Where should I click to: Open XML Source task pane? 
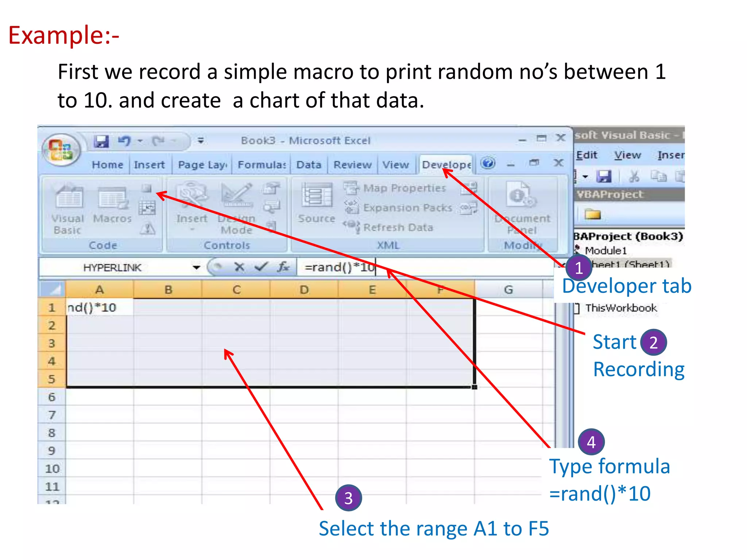tap(316, 203)
